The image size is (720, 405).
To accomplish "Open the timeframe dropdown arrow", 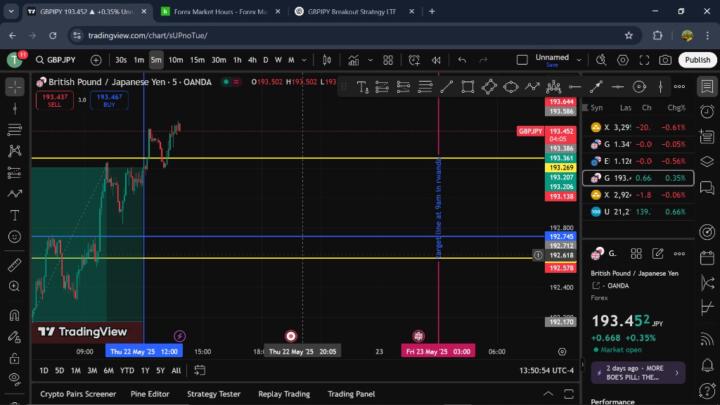I will point(304,60).
